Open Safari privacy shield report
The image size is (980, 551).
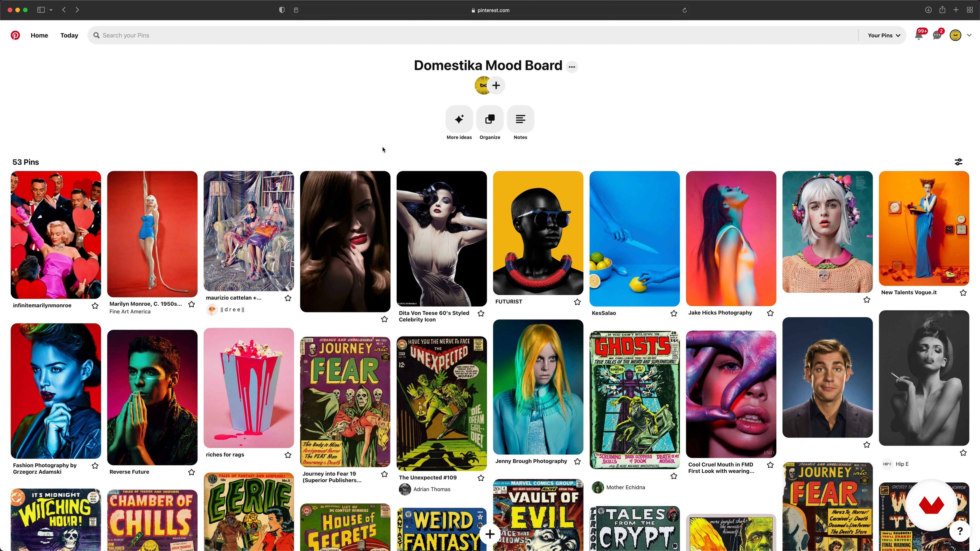coord(282,10)
